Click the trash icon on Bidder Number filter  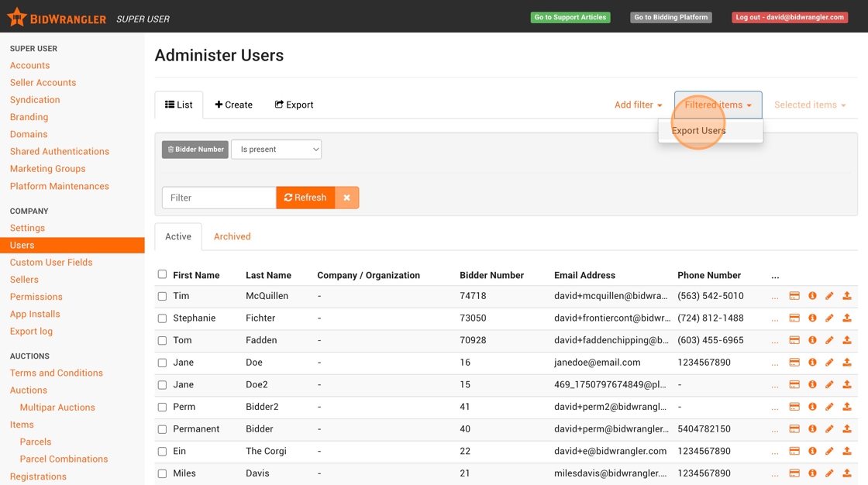[171, 150]
